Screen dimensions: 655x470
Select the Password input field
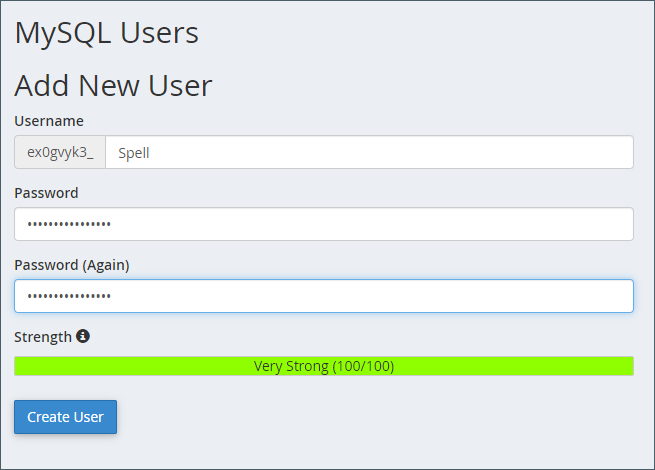pos(324,224)
